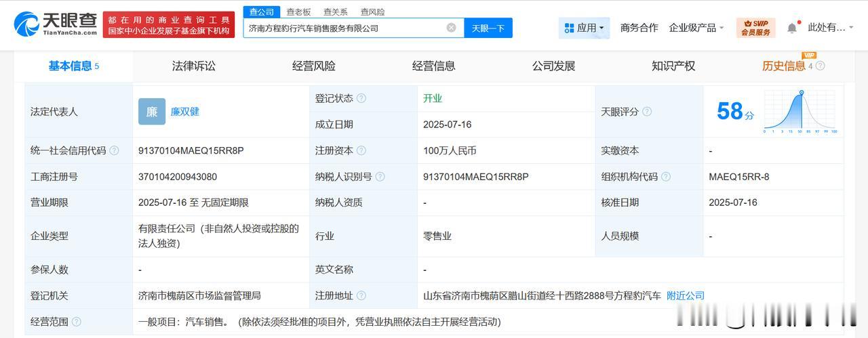Click the help icon next to 登记状态
The height and width of the screenshot is (338, 868).
point(361,98)
